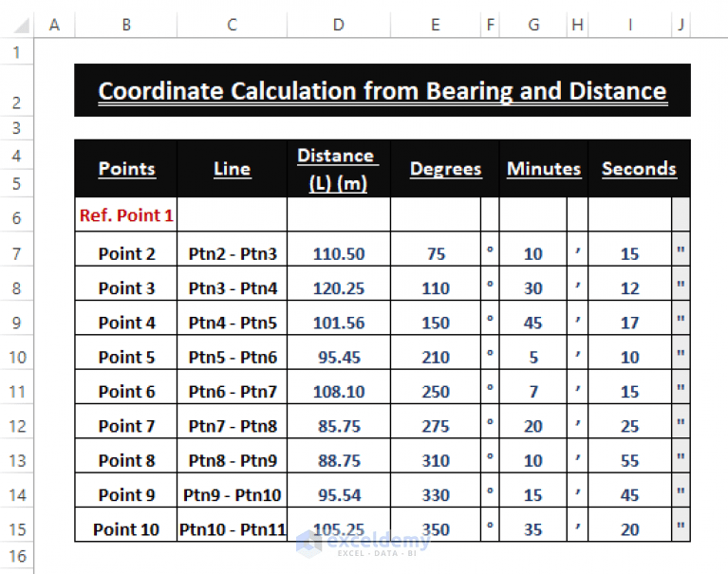Select the 'Point 5' cell
This screenshot has width=728, height=574.
pyautogui.click(x=126, y=353)
